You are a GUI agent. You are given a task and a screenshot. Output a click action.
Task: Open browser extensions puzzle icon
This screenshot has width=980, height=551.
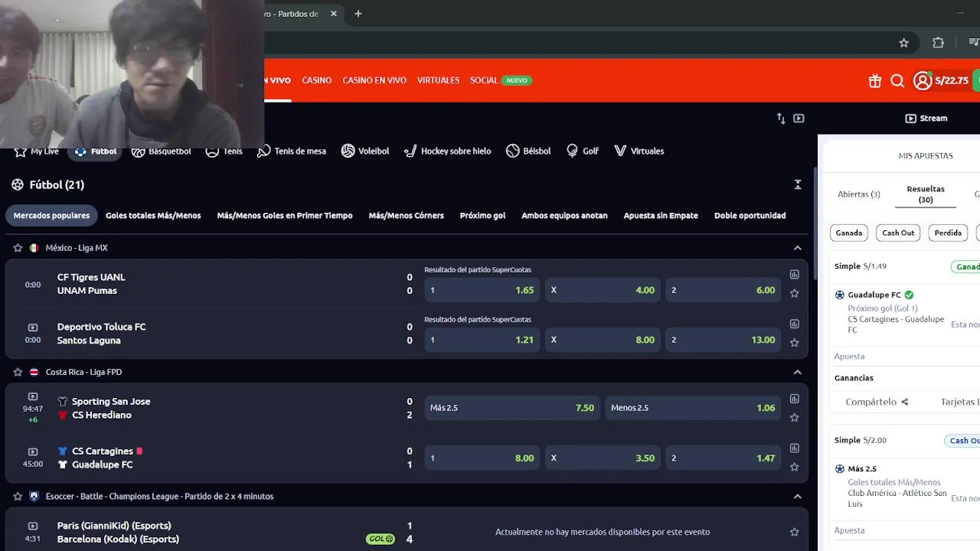pos(938,43)
